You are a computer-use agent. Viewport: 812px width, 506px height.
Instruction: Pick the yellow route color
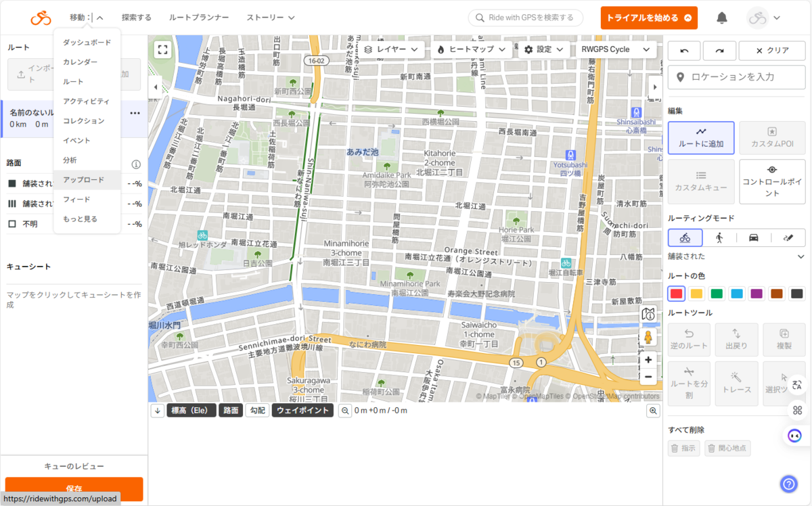[x=696, y=294]
